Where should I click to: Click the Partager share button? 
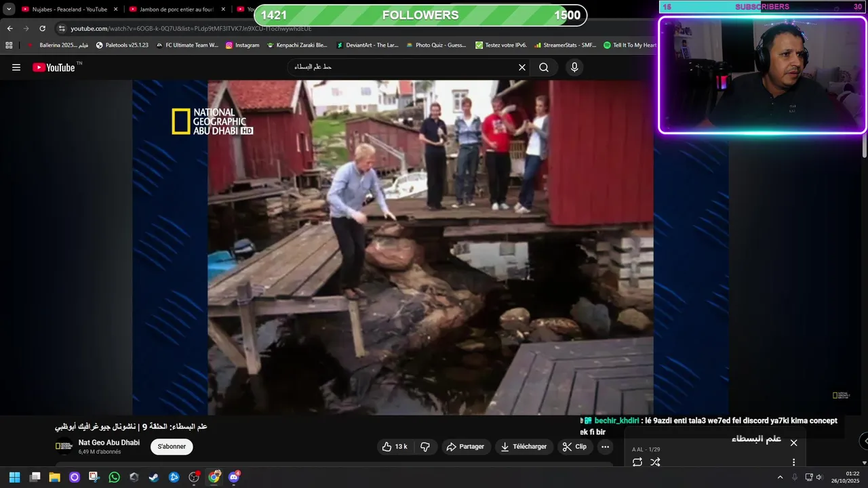(x=466, y=447)
